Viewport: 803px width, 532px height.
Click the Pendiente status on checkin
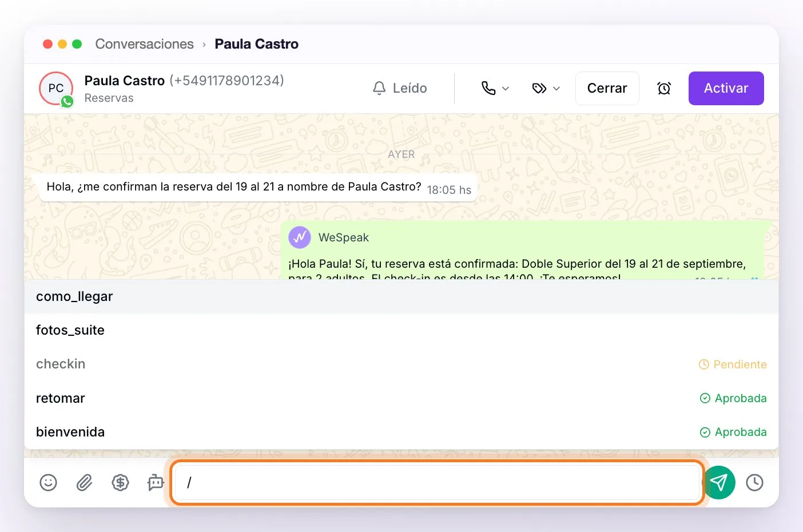pyautogui.click(x=733, y=364)
